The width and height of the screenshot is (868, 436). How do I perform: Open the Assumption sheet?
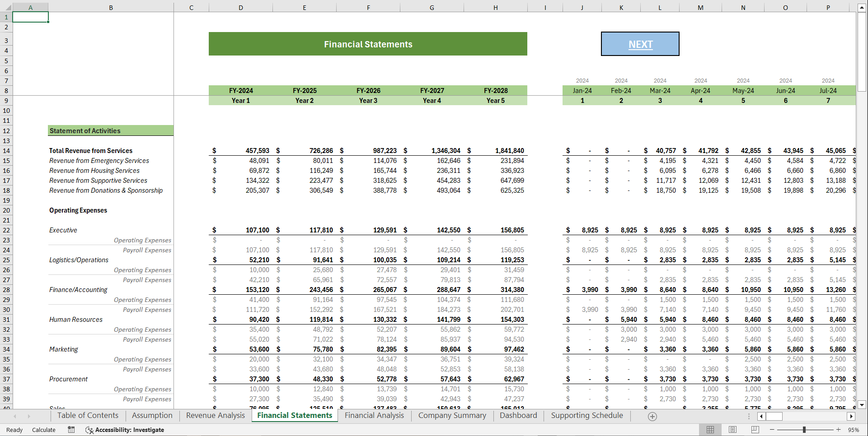click(152, 415)
